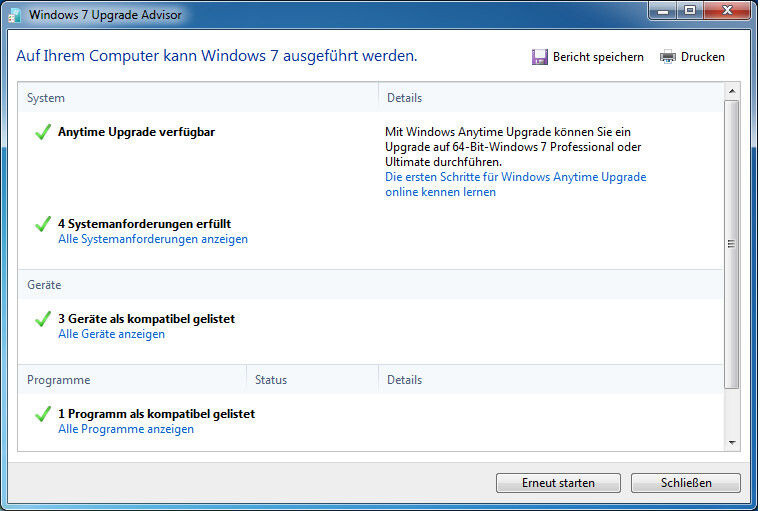Click the floppy disk save report icon
768x511 pixels.
click(539, 57)
